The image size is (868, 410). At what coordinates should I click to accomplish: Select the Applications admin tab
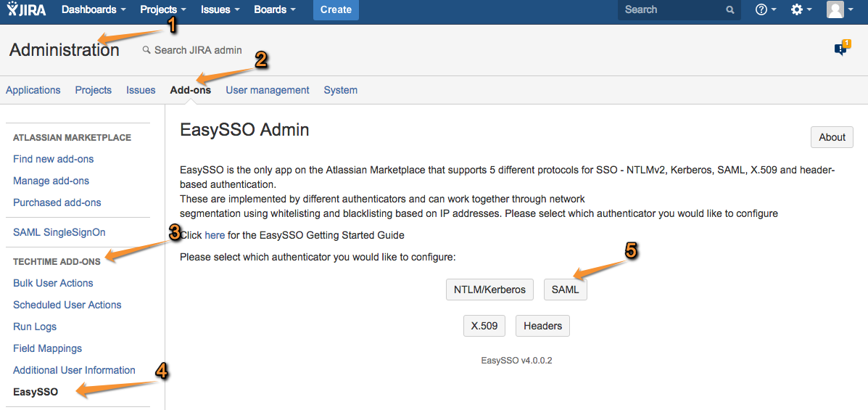pos(33,90)
